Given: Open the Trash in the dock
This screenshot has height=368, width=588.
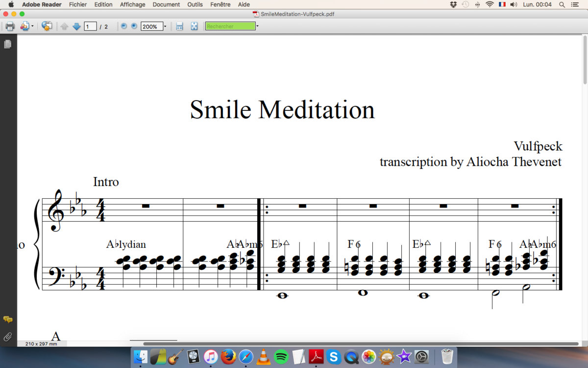Looking at the screenshot, I should click(x=447, y=357).
